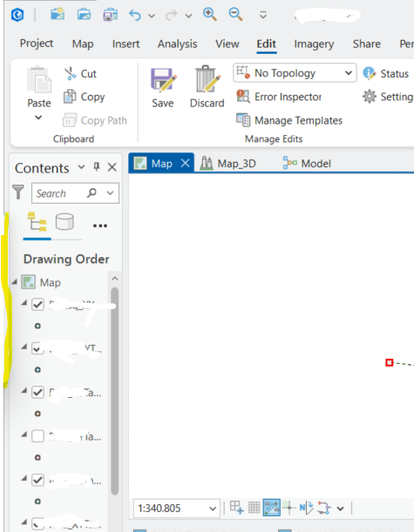Switch to the Map_3D view tab
The width and height of the screenshot is (414, 532).
coord(227,164)
